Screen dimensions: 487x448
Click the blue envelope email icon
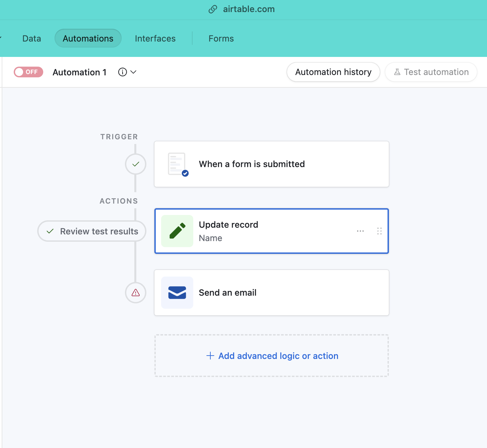click(x=177, y=293)
